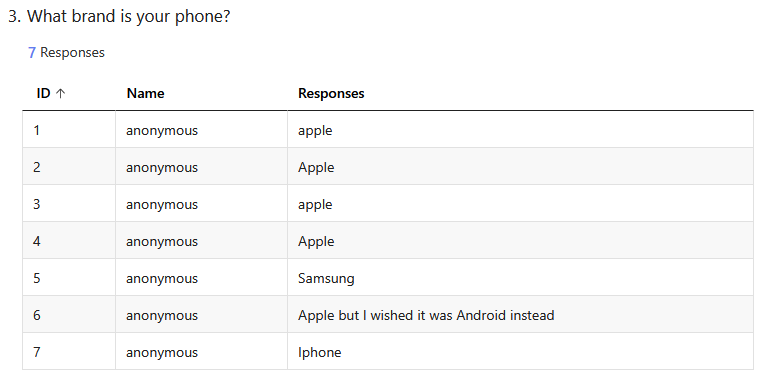Select 'Apple but I wished it was Android' response
Screen dimensions: 759x376
tap(426, 316)
